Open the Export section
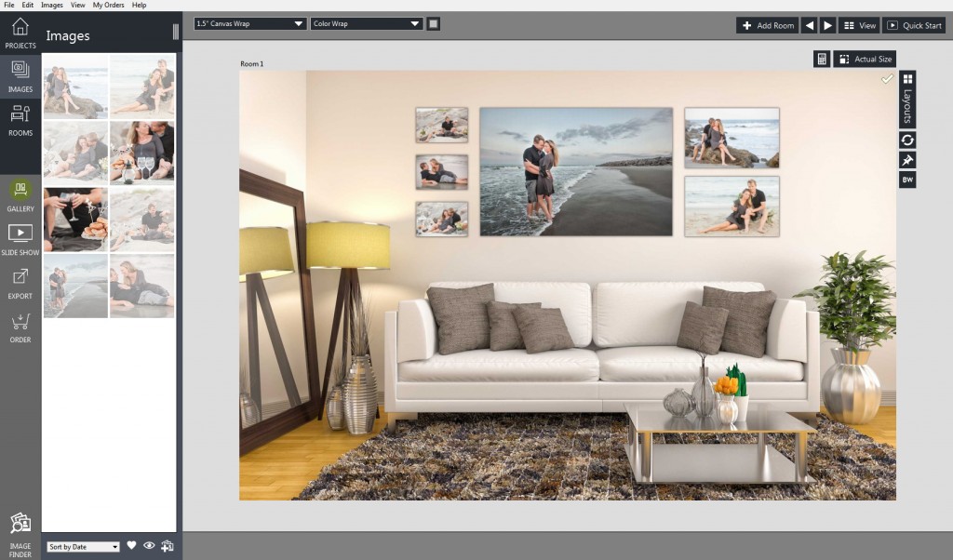The width and height of the screenshot is (953, 560). (x=20, y=283)
